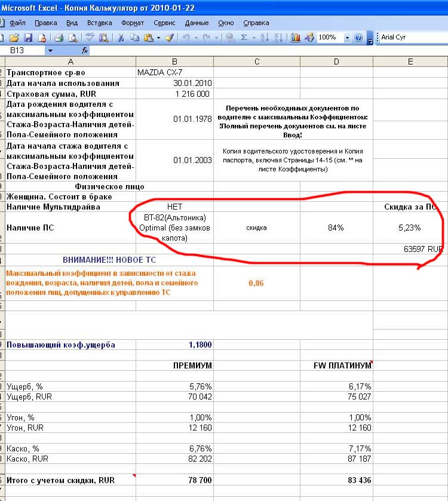Open the Zoom 100% dropdown arrow

click(347, 38)
